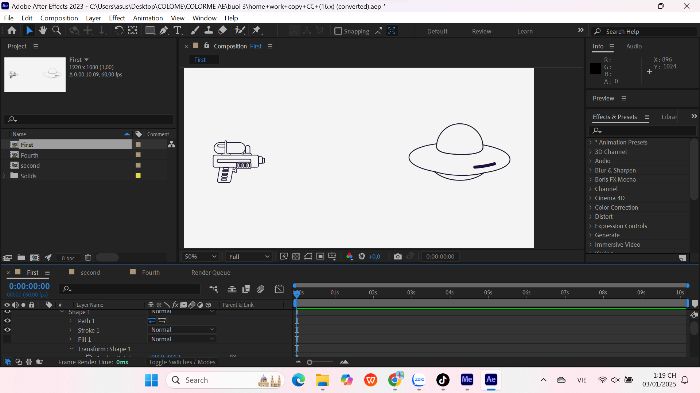Open the show channel color management icon
700x393 pixels.
[349, 256]
